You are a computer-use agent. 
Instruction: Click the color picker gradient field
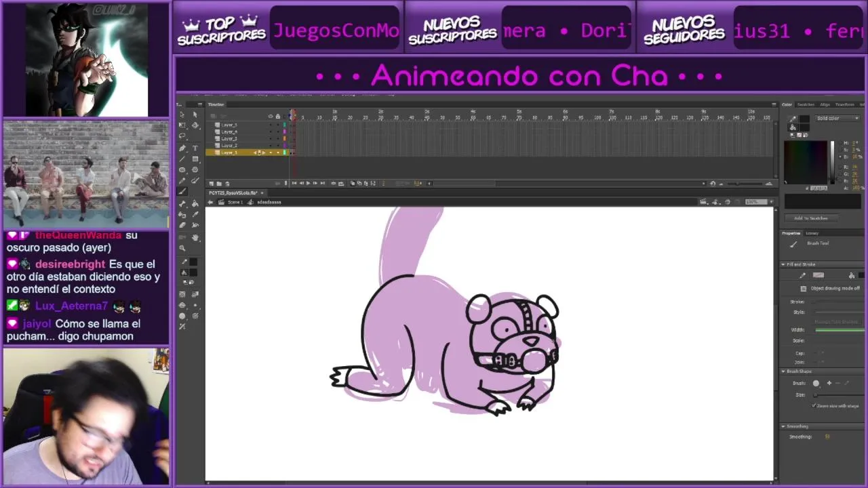[x=806, y=163]
